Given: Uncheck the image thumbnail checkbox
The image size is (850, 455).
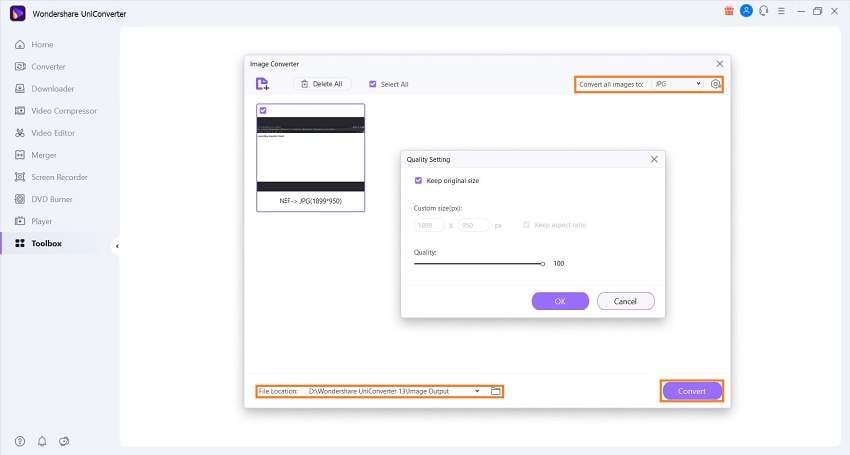Looking at the screenshot, I should (263, 110).
